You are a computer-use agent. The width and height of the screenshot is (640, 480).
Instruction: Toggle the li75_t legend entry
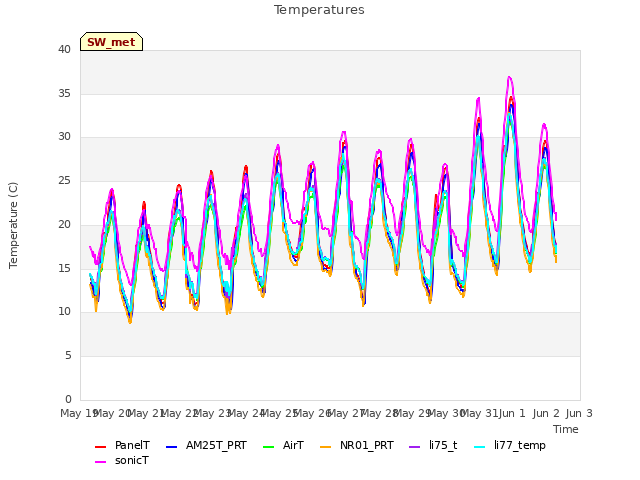tap(433, 445)
